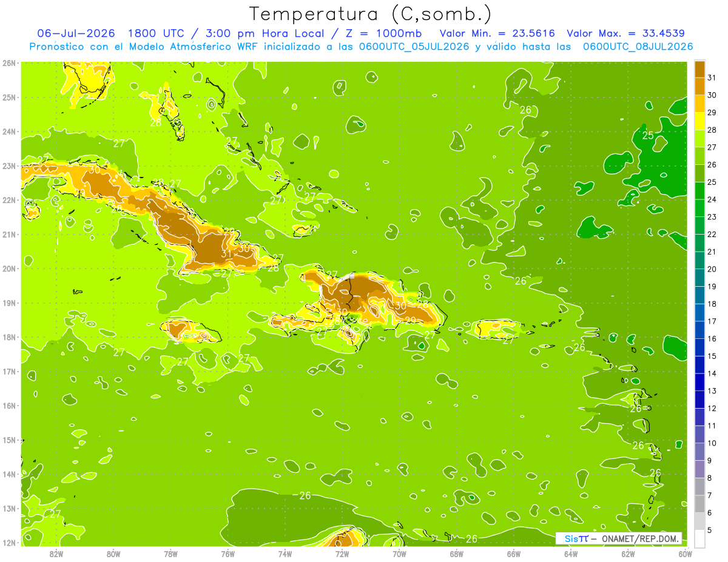728x562 pixels.
Task: Click legend value 31
Action: tap(712, 77)
